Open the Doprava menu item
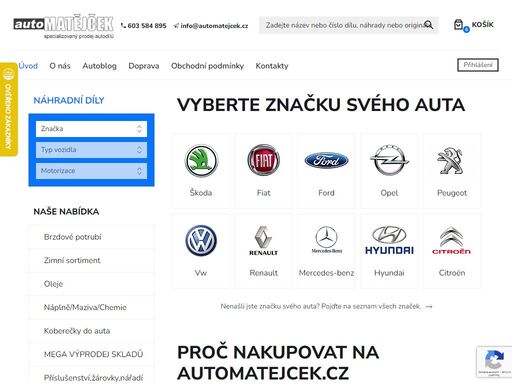Screen dimensions: 512x384 pyautogui.click(x=144, y=66)
